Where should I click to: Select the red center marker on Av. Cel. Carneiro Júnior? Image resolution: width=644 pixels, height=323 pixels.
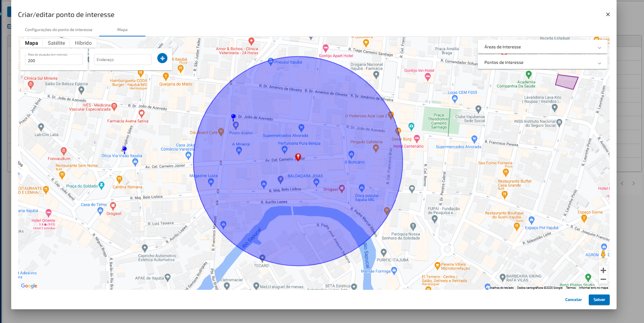[x=298, y=157]
